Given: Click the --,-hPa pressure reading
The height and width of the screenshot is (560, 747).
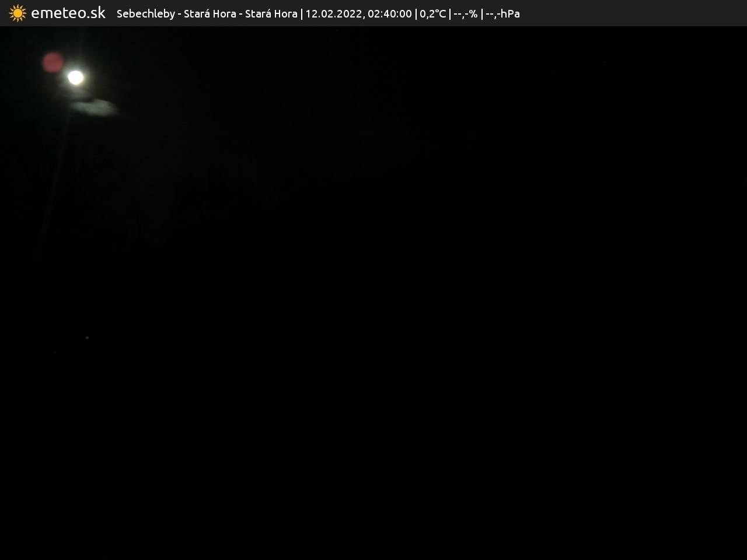Looking at the screenshot, I should (502, 13).
